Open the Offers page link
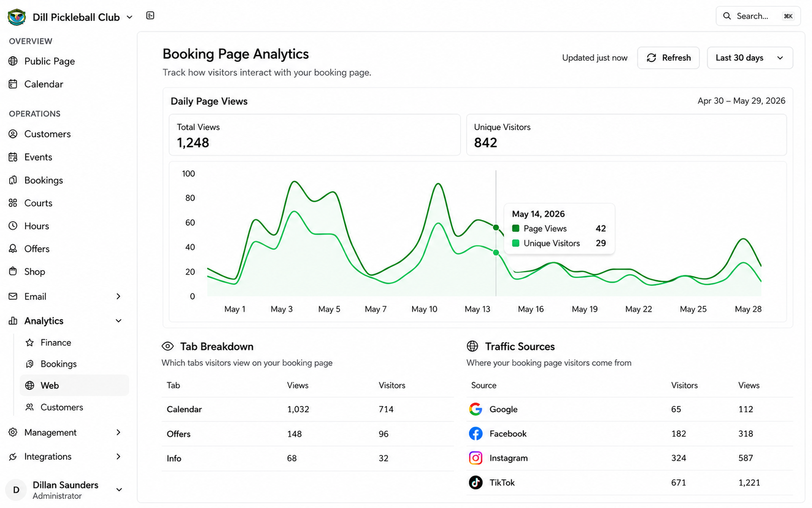This screenshot has width=812, height=508. point(37,249)
